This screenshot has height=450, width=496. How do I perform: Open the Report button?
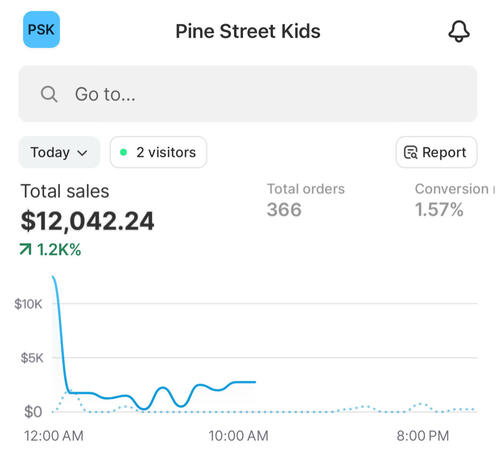coord(436,152)
